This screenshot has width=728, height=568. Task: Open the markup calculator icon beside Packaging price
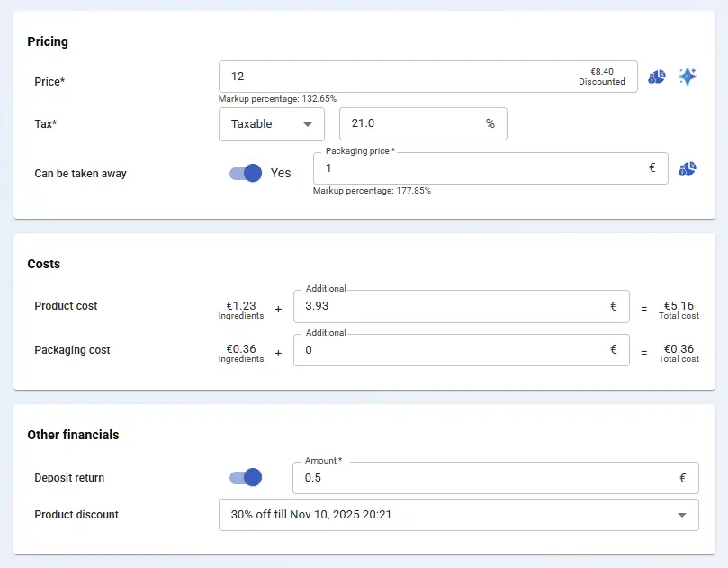click(688, 168)
